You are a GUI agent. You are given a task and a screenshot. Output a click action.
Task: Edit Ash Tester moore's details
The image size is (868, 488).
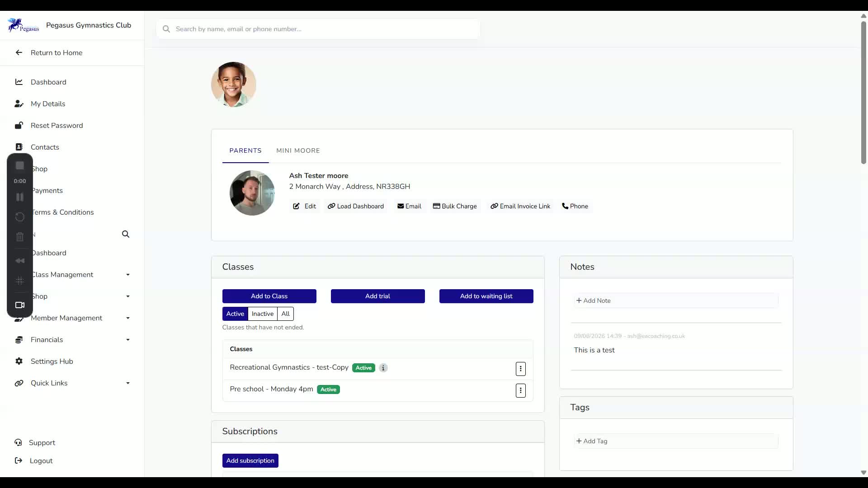tap(305, 206)
